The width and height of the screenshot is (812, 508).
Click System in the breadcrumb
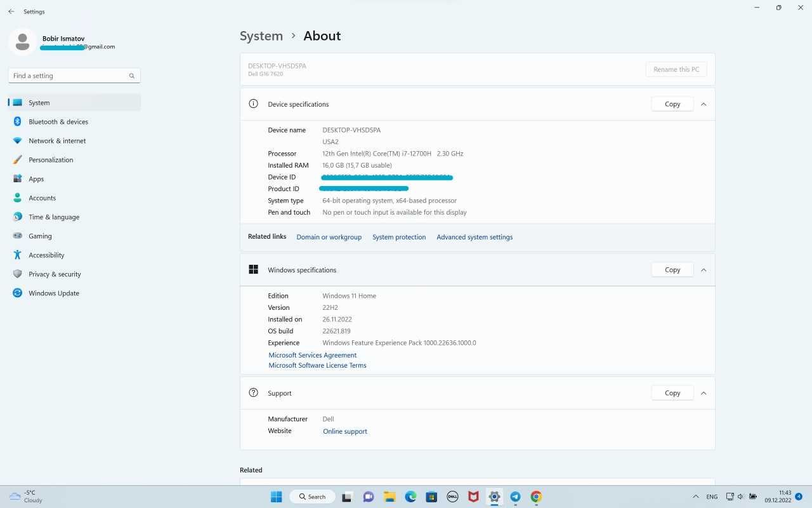tap(261, 36)
